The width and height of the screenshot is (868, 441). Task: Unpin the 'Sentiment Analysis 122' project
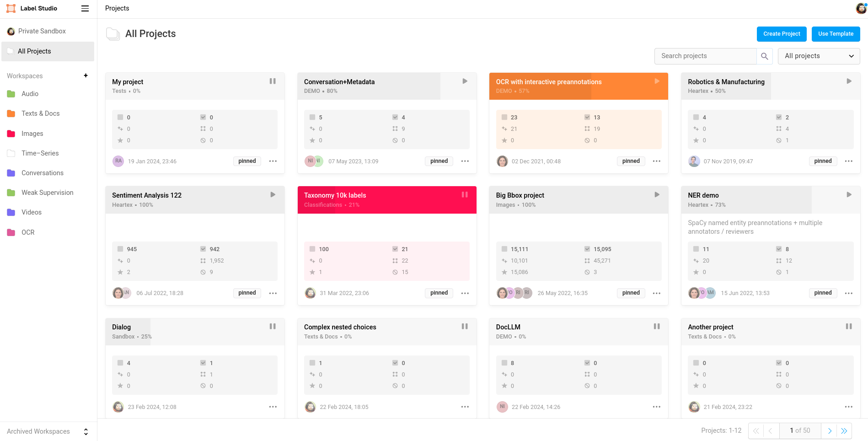tap(246, 293)
